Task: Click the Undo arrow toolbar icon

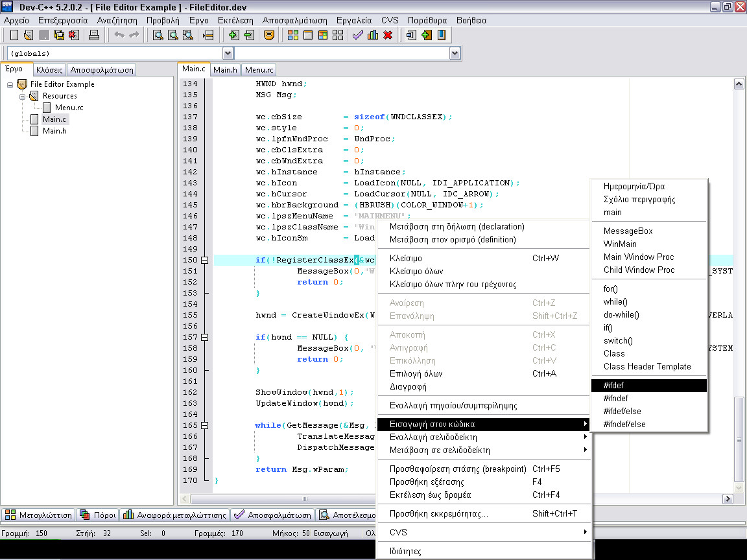Action: (119, 35)
